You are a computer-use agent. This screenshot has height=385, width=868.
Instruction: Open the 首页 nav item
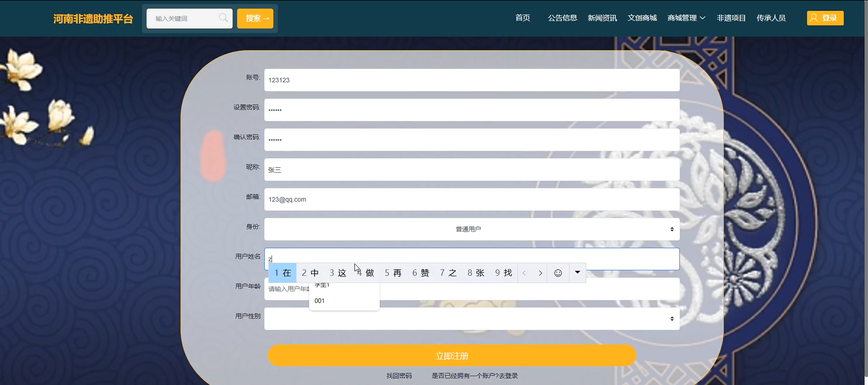(x=523, y=18)
